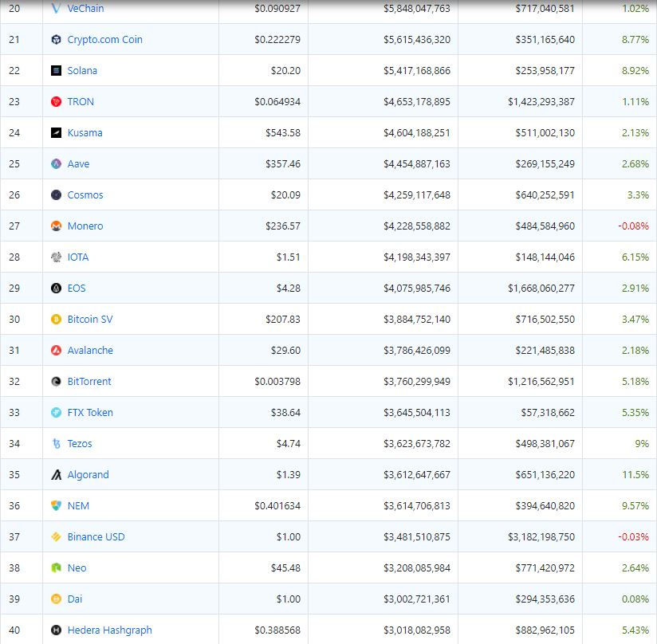Go to the Aave coin link
Image resolution: width=657 pixels, height=644 pixels.
(78, 163)
